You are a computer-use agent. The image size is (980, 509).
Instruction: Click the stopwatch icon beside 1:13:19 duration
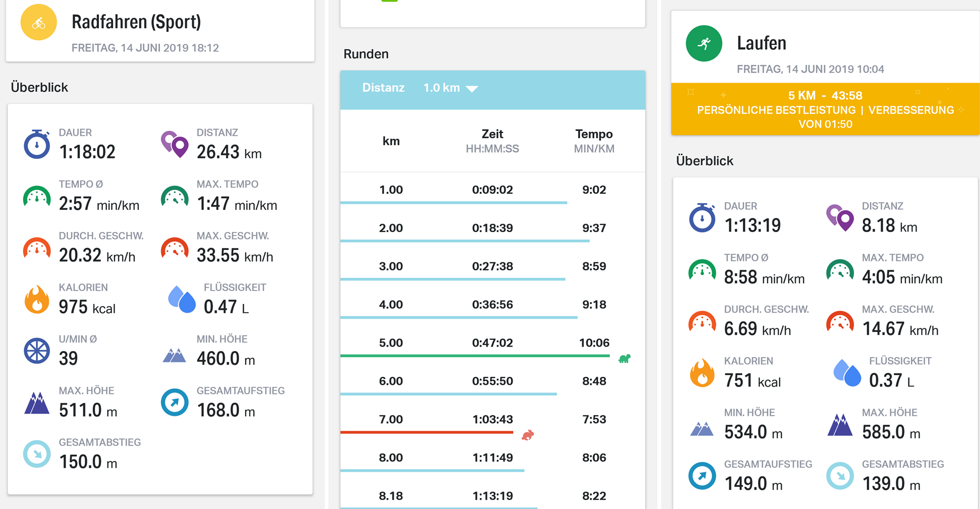coord(702,218)
